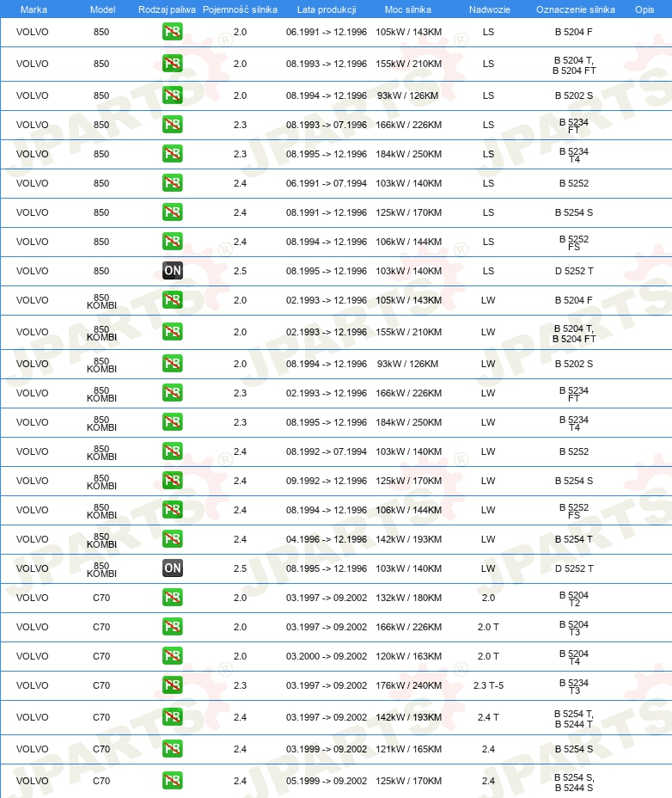
Task: Click petrol icon in the 850 LS 184kW row
Action: coord(173,154)
